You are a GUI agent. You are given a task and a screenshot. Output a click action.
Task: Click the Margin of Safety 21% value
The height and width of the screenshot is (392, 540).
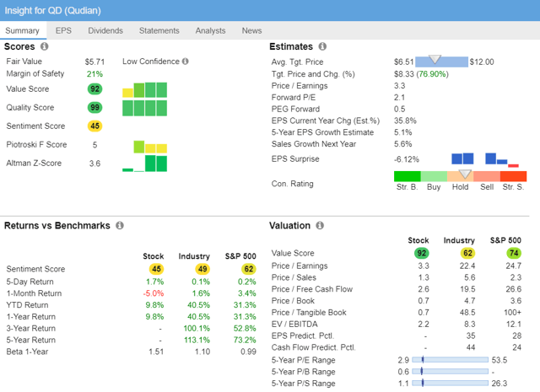94,74
